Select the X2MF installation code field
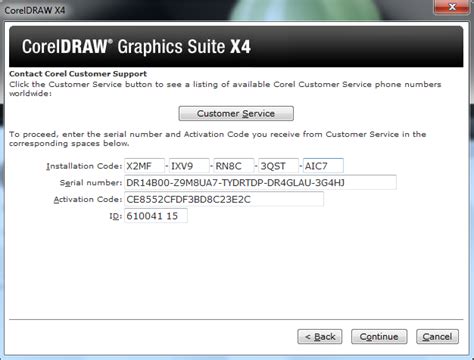The width and height of the screenshot is (474, 360). click(144, 166)
